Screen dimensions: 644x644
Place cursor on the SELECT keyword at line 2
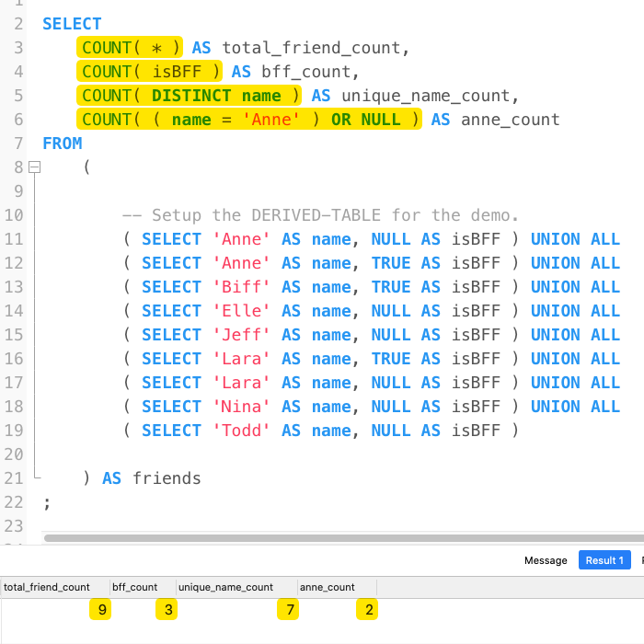[72, 24]
